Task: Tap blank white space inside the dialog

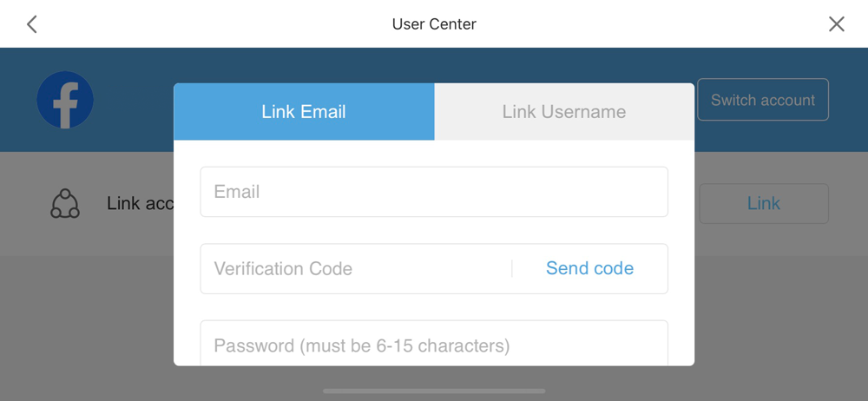Action: tap(434, 230)
